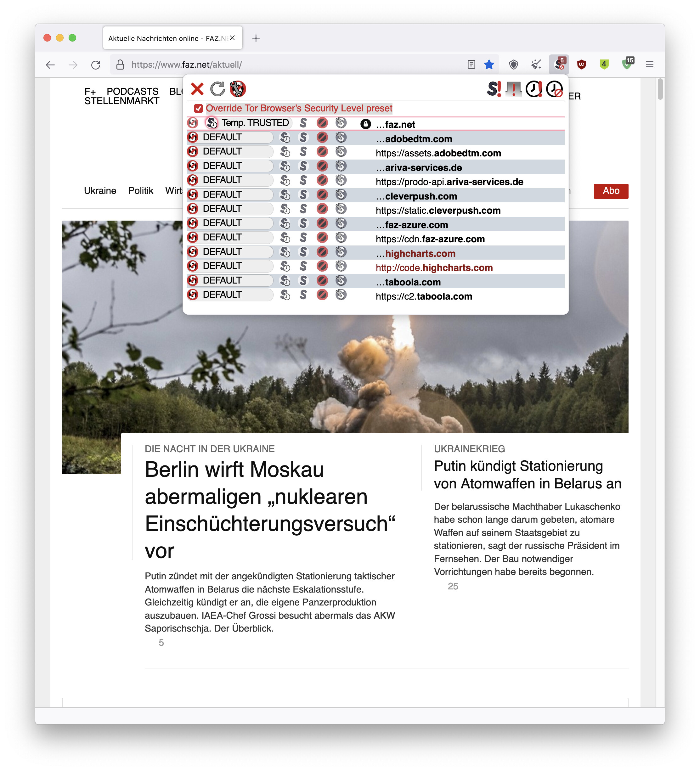Click the DEFAULT preset of …adobedtm.com
Image resolution: width=700 pixels, height=771 pixels.
pyautogui.click(x=230, y=137)
